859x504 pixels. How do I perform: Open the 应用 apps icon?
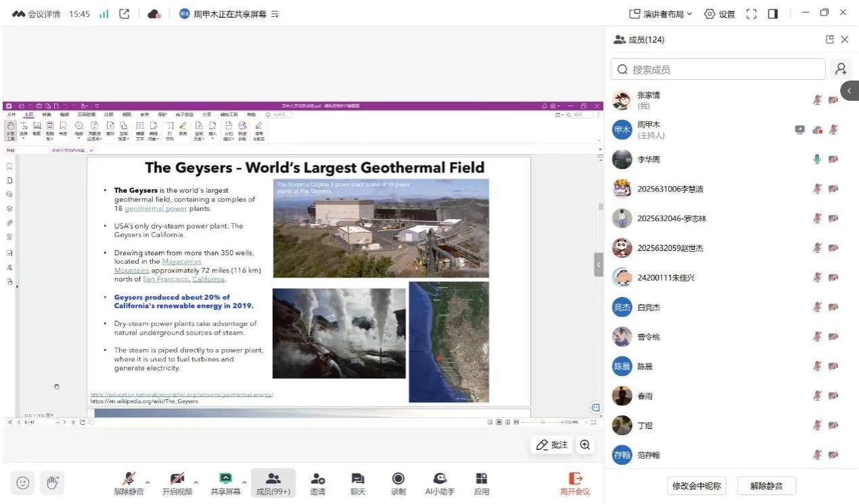pos(481,483)
